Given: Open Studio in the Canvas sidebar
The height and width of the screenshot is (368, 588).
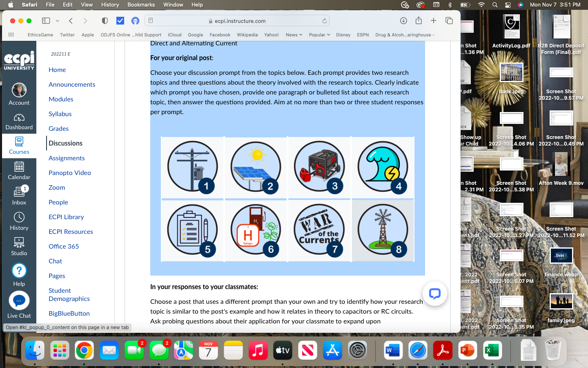Looking at the screenshot, I should 19,247.
